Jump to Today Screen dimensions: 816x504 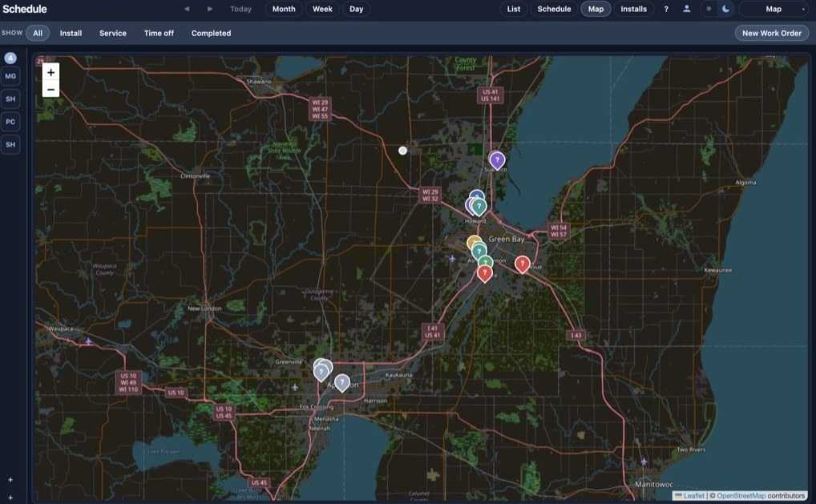click(x=241, y=9)
